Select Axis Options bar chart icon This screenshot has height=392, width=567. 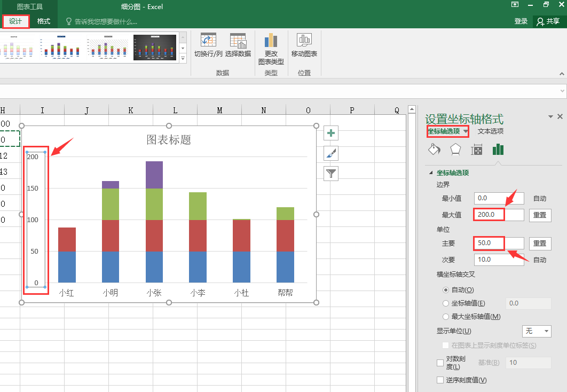[498, 149]
